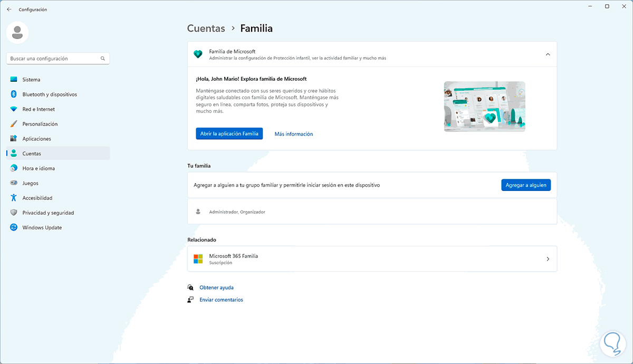
Task: Select Privacidad y seguridad
Action: [x=58, y=213]
